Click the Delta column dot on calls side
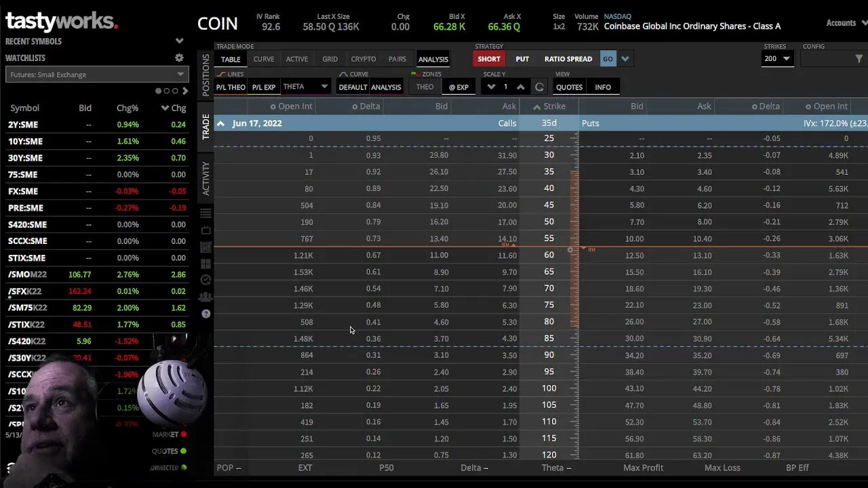The image size is (868, 488). (x=355, y=106)
